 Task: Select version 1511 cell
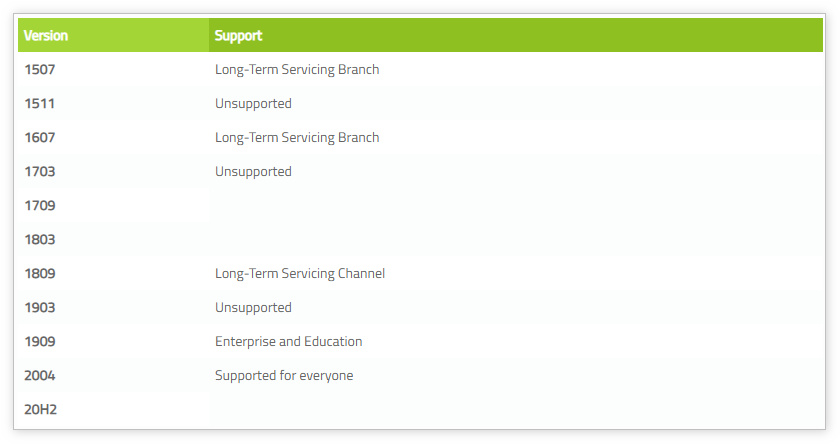pos(39,104)
